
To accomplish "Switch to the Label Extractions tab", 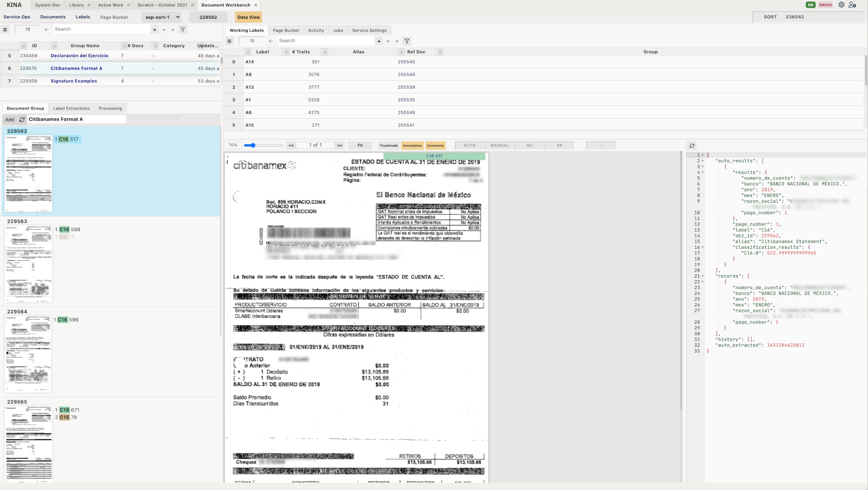I will [x=71, y=109].
